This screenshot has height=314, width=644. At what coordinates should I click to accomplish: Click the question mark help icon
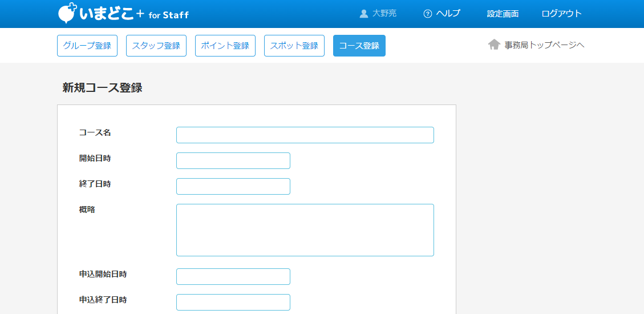point(427,14)
